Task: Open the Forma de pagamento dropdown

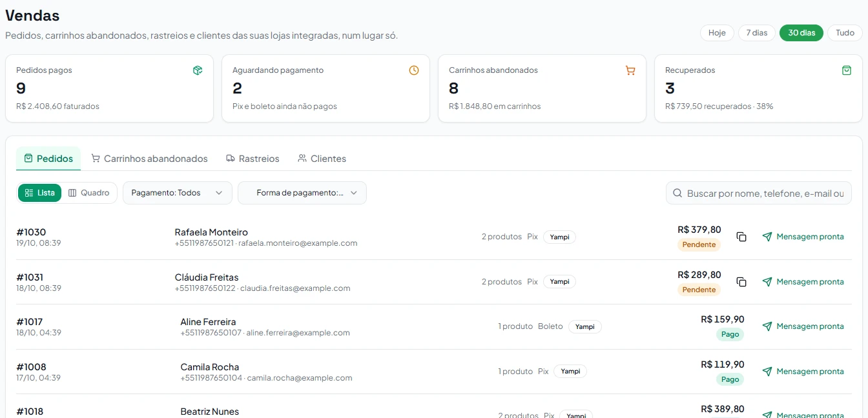Action: click(x=302, y=193)
